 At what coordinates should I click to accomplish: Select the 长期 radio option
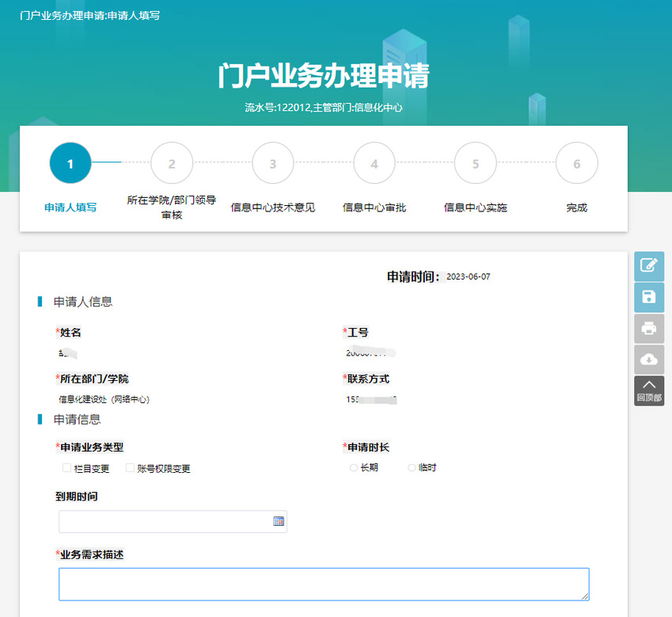354,468
